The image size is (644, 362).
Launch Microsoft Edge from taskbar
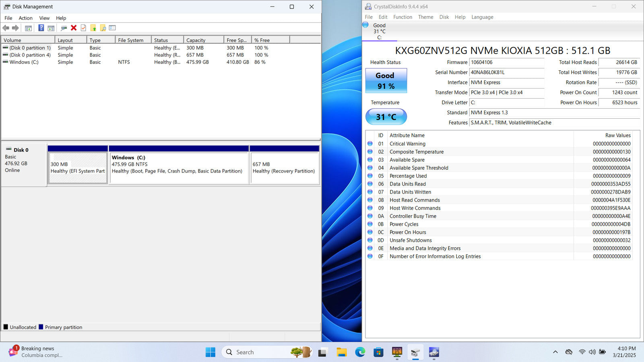(x=360, y=352)
